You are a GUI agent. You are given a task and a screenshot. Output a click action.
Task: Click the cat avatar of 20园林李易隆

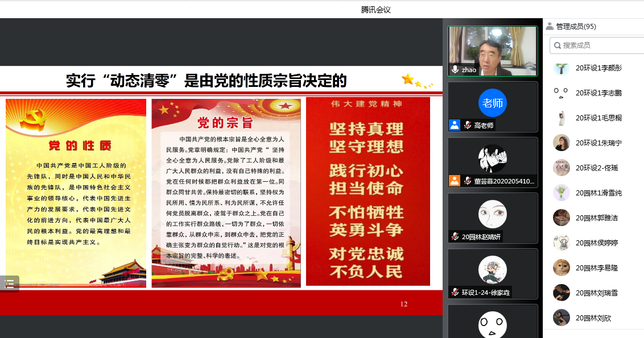562,267
